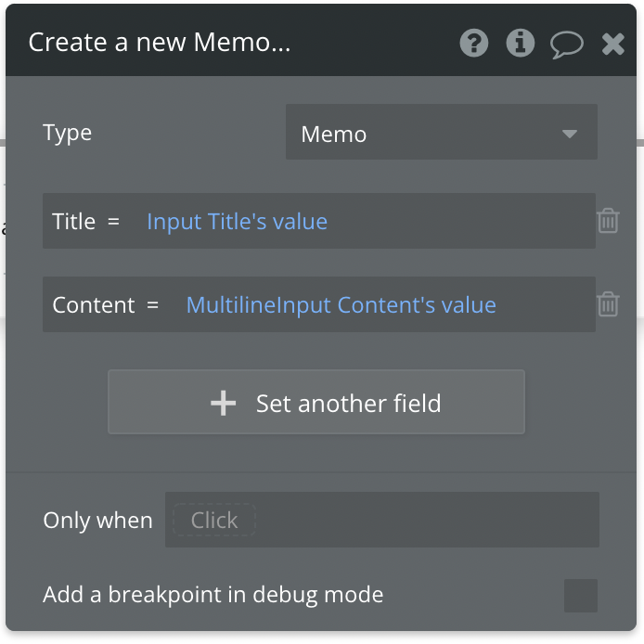
Task: Open the comment speech bubble icon
Action: click(566, 44)
